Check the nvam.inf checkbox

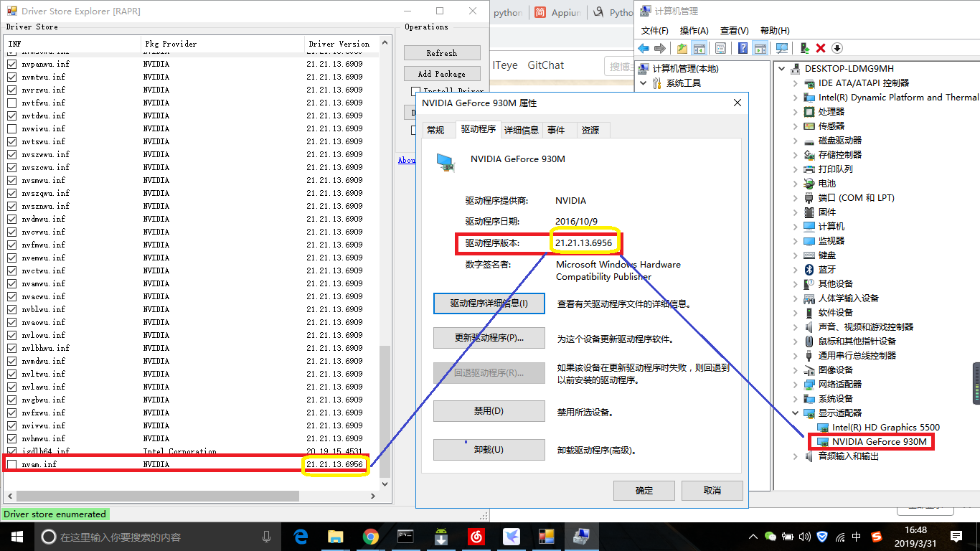coord(11,464)
